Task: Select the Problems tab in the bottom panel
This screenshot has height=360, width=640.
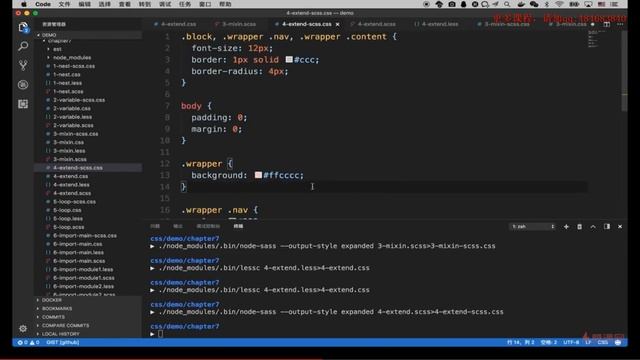Action: coord(155,226)
